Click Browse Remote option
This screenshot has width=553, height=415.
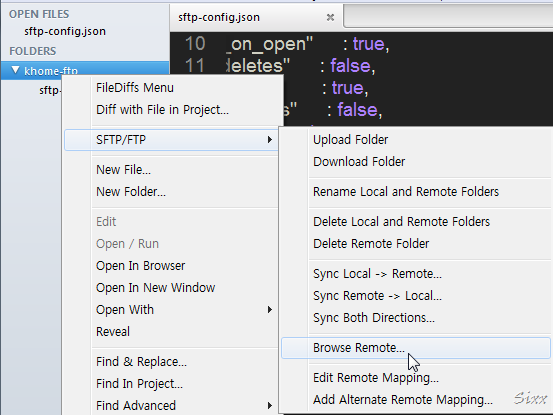[415, 348]
